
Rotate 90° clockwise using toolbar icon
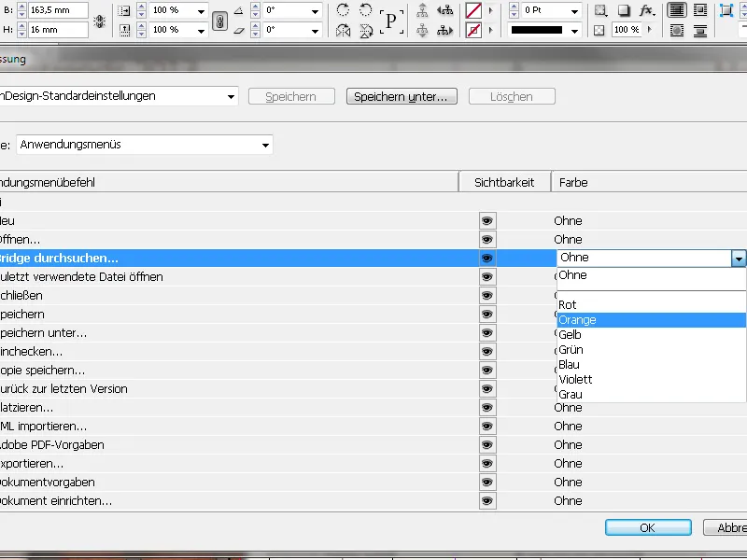pos(343,9)
